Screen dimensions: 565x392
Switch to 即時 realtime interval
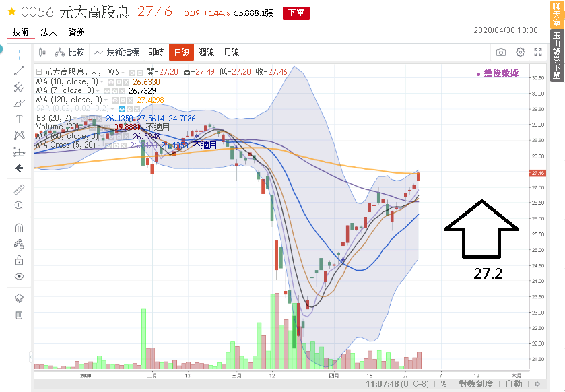[x=156, y=53]
